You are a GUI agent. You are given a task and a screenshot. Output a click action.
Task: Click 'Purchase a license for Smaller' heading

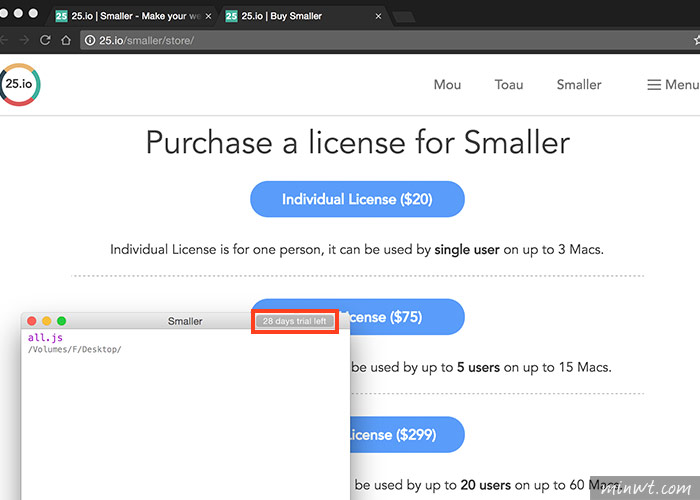click(358, 143)
